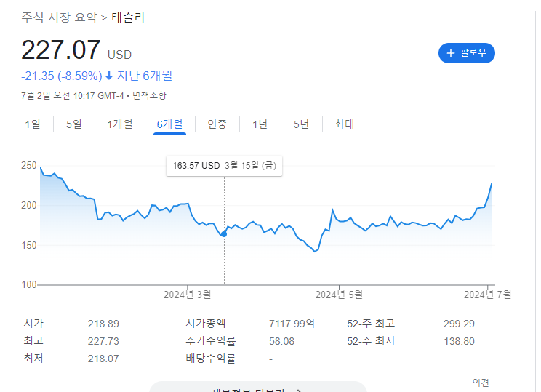Image resolution: width=541 pixels, height=392 pixels.
Task: Click the 227.07 current price text
Action: (61, 50)
